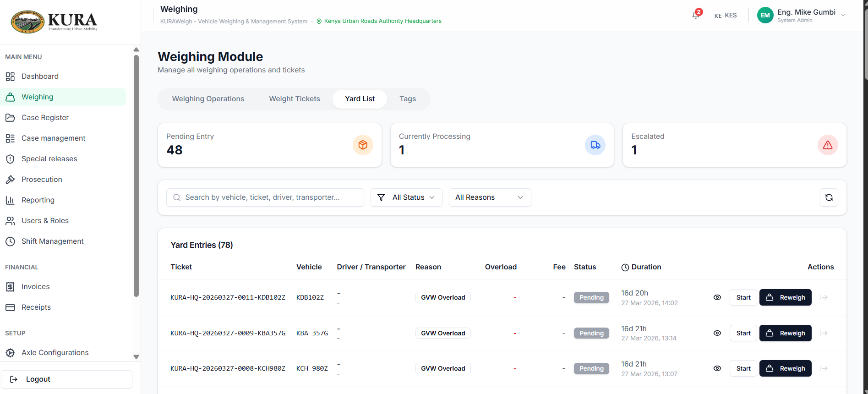Click ticket KURA-HQ-20260327-0008-KCH980Z

tap(228, 369)
